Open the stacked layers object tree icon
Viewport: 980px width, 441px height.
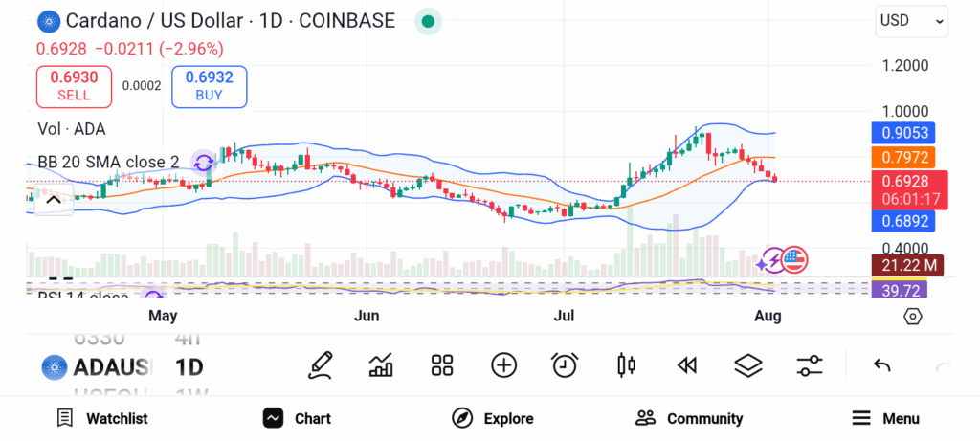coord(747,364)
